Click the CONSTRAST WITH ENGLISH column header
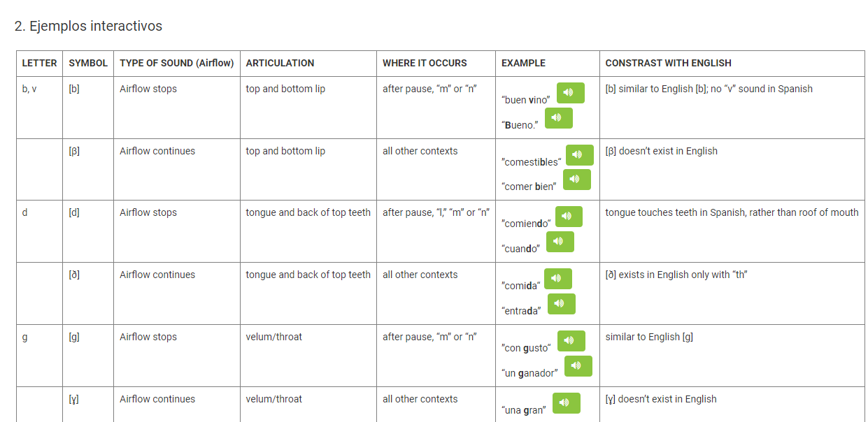The width and height of the screenshot is (868, 422). click(668, 63)
